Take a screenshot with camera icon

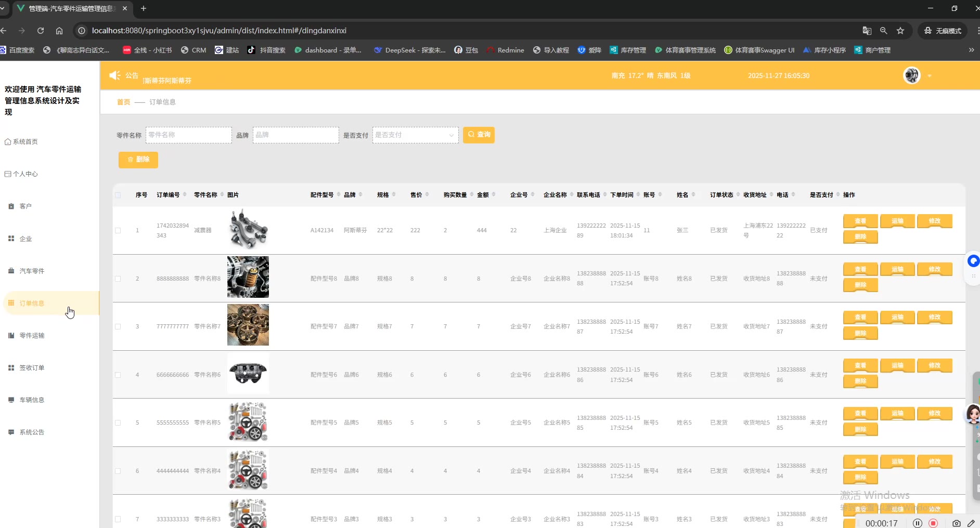(x=956, y=523)
